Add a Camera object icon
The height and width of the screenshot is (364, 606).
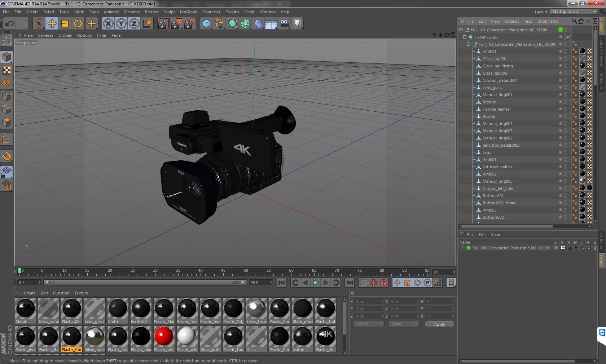click(x=284, y=24)
